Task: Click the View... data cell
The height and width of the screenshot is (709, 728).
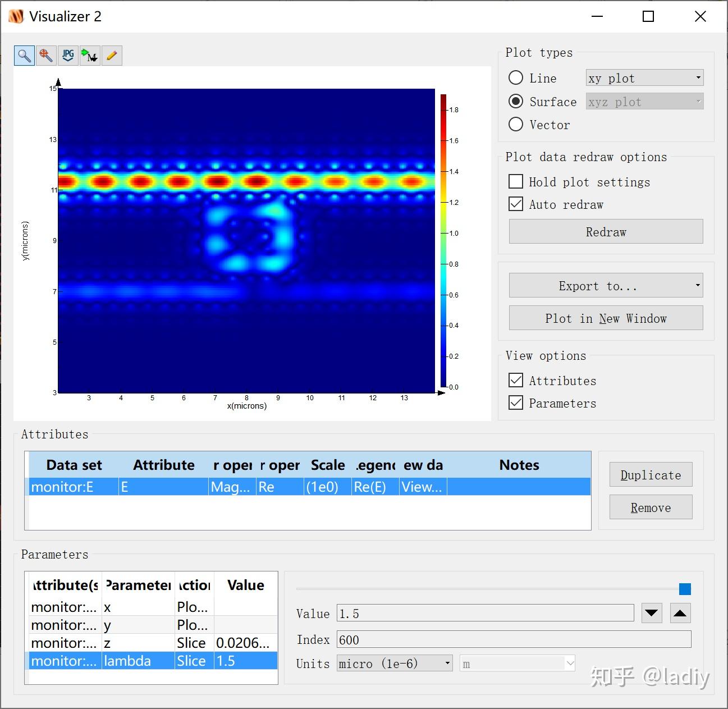Action: pos(423,487)
